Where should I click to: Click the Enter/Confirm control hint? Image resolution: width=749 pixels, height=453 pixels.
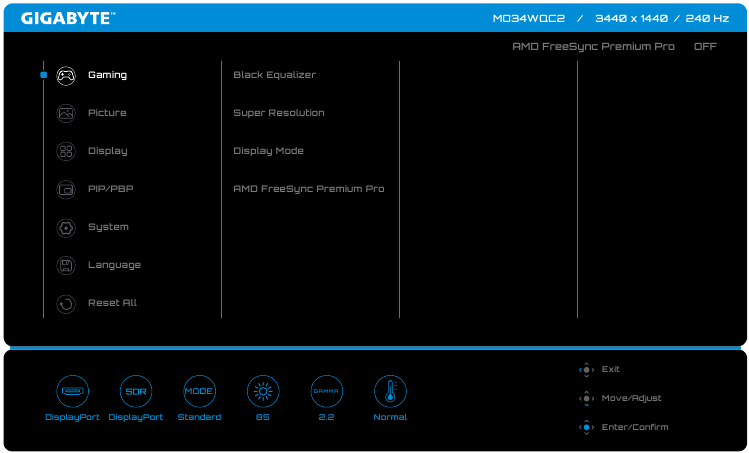point(634,427)
